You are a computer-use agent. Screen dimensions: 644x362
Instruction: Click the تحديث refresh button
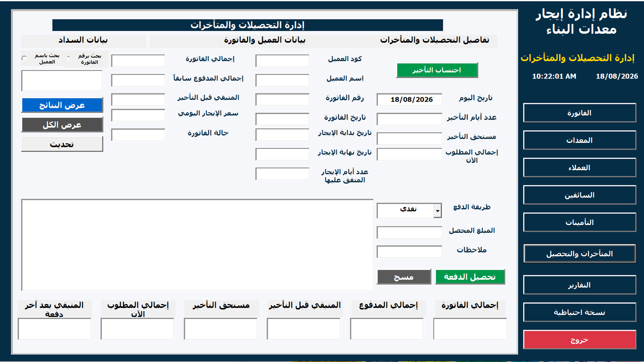[x=62, y=144]
